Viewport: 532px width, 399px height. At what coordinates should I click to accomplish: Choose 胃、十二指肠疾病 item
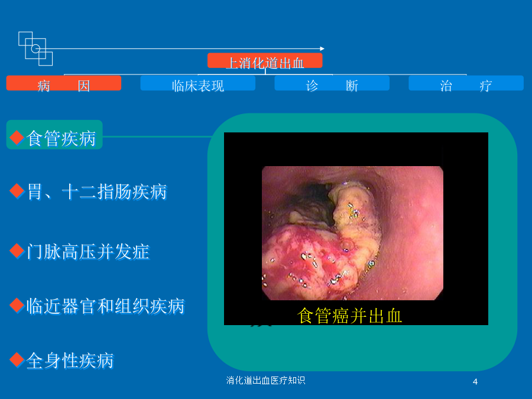(x=97, y=192)
